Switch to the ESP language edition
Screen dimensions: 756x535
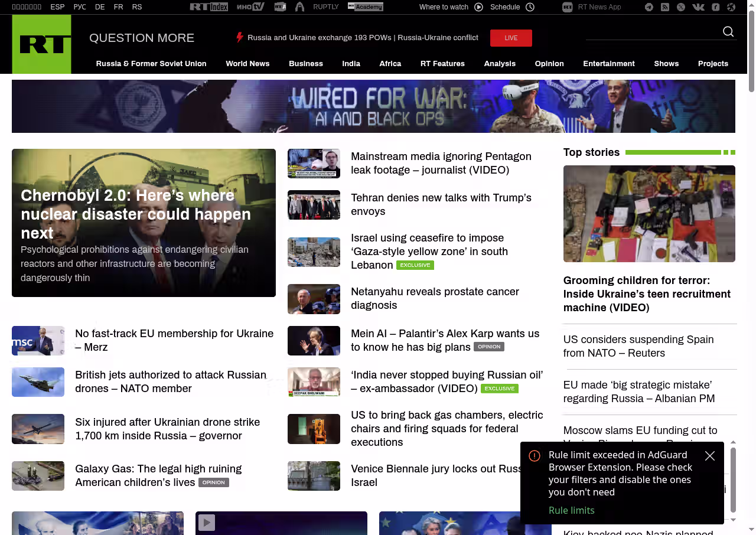pyautogui.click(x=57, y=7)
